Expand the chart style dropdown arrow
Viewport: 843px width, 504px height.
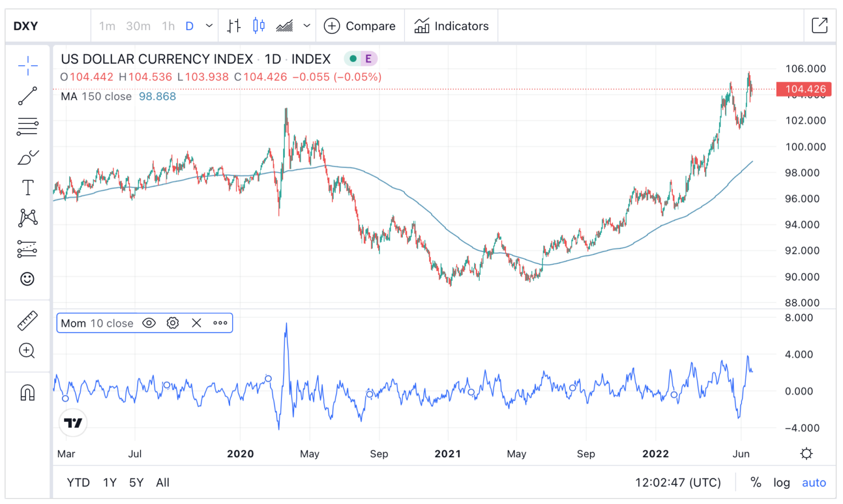point(307,25)
